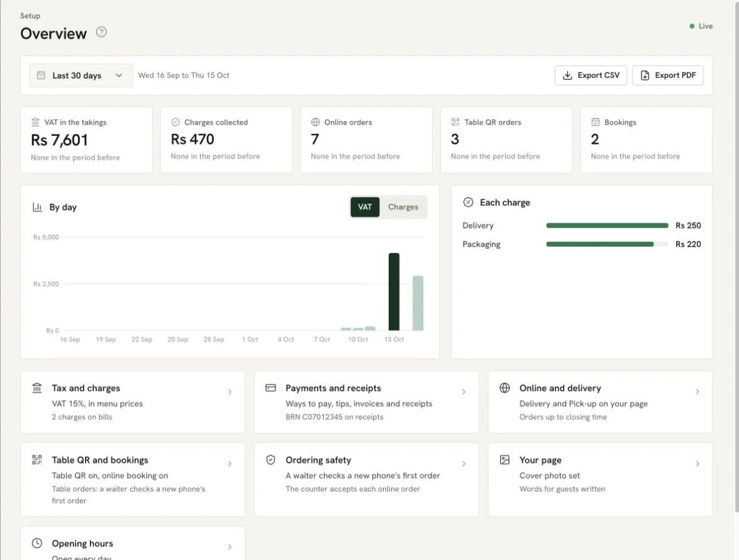Click the Packaging charge progress bar

607,244
